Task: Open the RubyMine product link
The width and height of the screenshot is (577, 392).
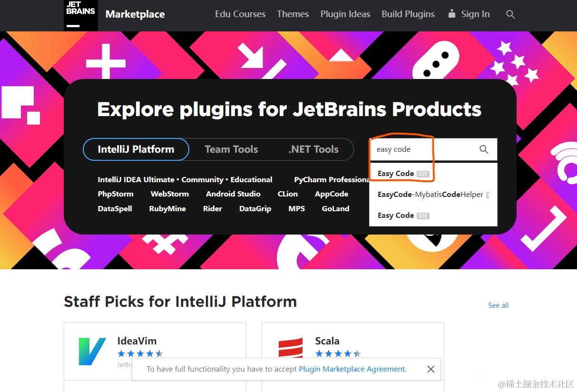Action: tap(167, 209)
